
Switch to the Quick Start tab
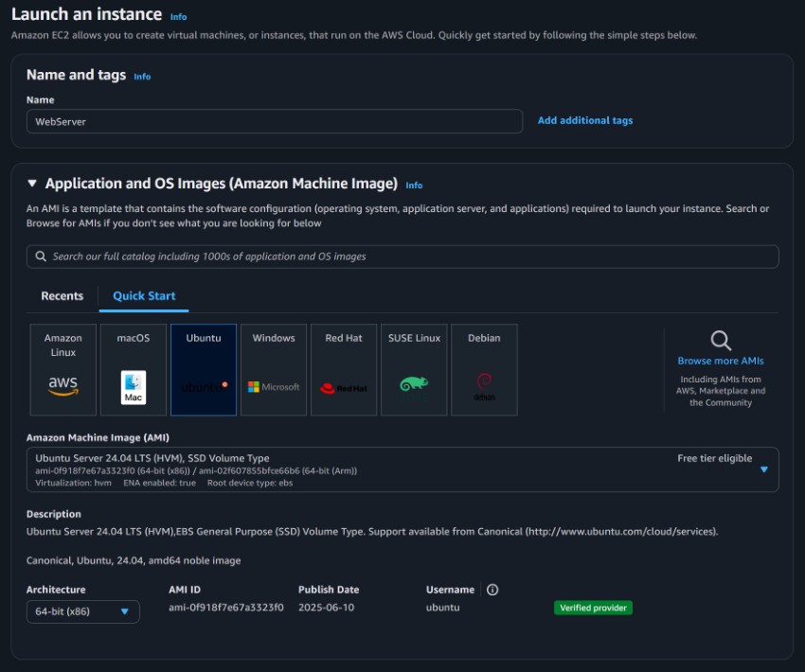[143, 295]
